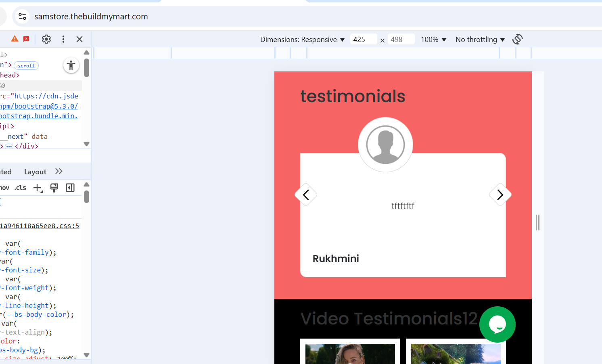Image resolution: width=602 pixels, height=364 pixels.
Task: Click the "Video Testimonials12" heading
Action: point(389,318)
